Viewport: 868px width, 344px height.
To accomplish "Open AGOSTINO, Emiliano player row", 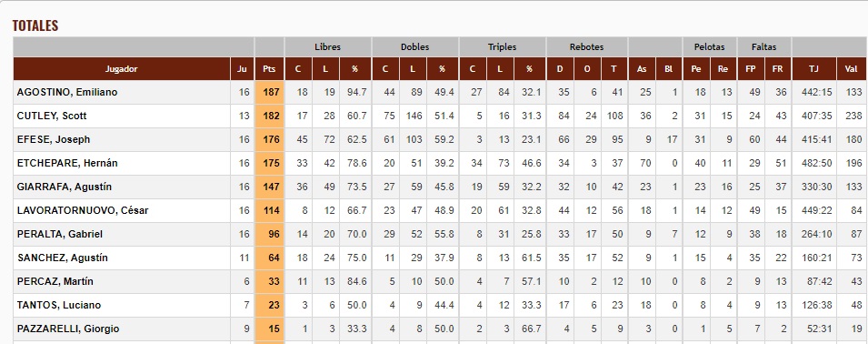I will click(440, 92).
